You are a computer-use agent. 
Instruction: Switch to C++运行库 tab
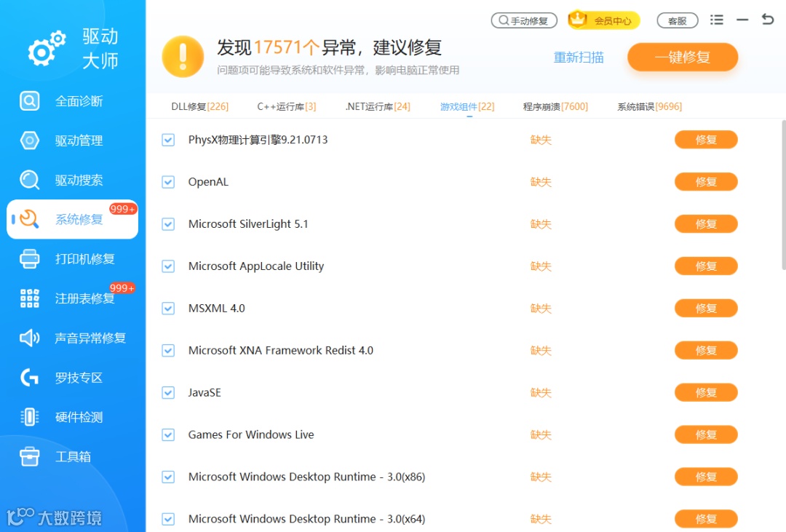point(286,106)
